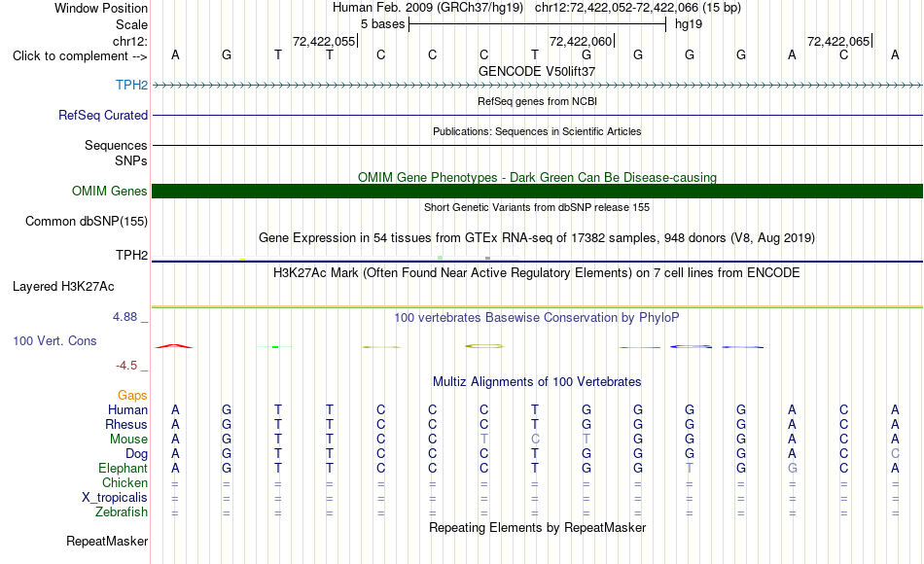Click the -4.5 PhyloP lower scale value
This screenshot has height=564, width=924.
126,366
